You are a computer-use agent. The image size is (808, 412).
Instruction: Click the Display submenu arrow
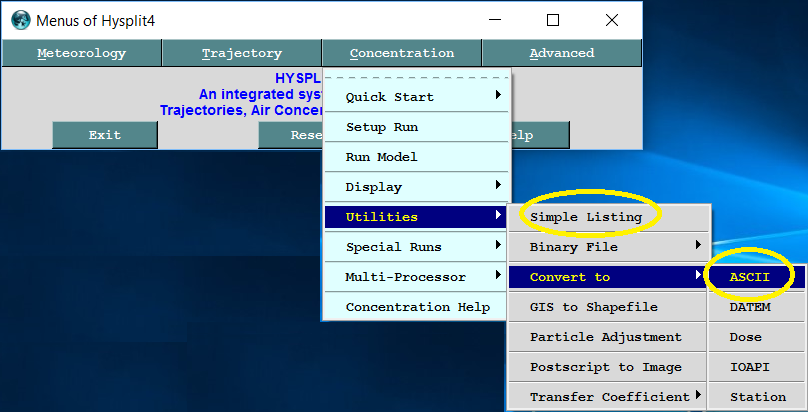(498, 184)
